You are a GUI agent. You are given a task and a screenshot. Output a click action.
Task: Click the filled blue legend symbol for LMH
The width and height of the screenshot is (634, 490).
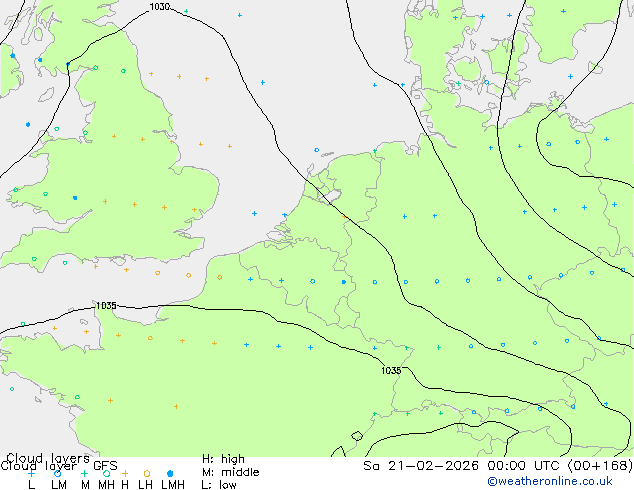170,473
